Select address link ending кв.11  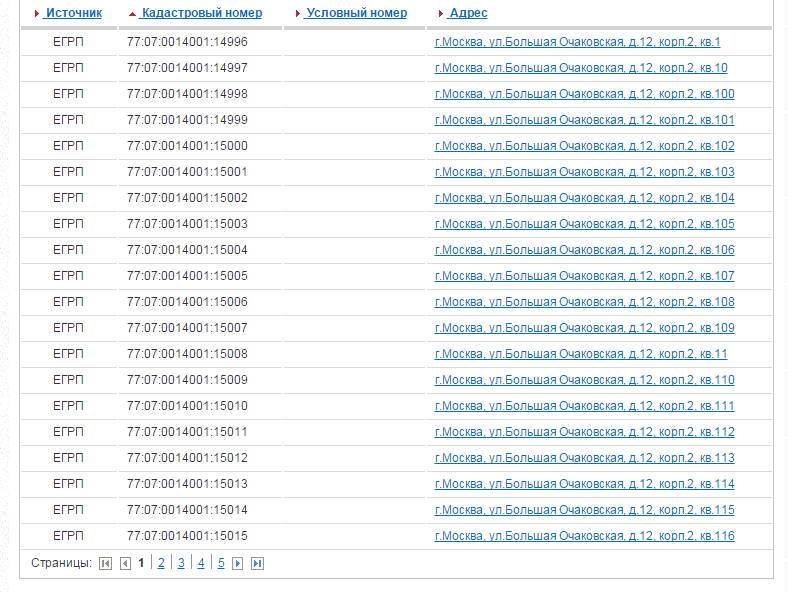(581, 354)
